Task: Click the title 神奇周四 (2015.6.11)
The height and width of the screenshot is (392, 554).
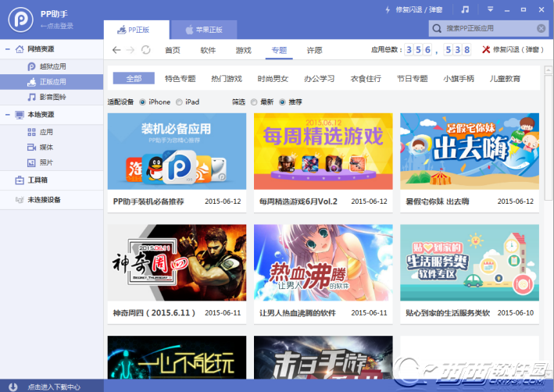Action: coord(154,313)
